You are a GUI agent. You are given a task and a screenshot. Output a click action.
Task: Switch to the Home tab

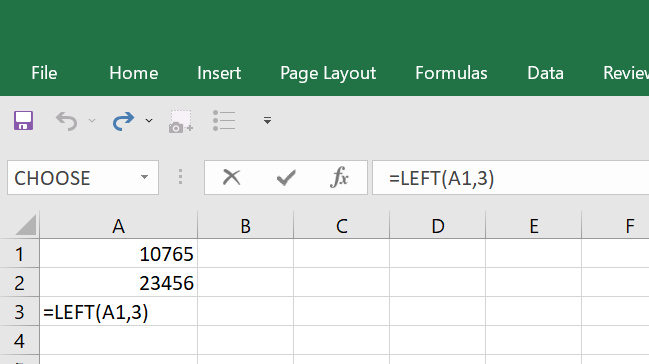[134, 73]
